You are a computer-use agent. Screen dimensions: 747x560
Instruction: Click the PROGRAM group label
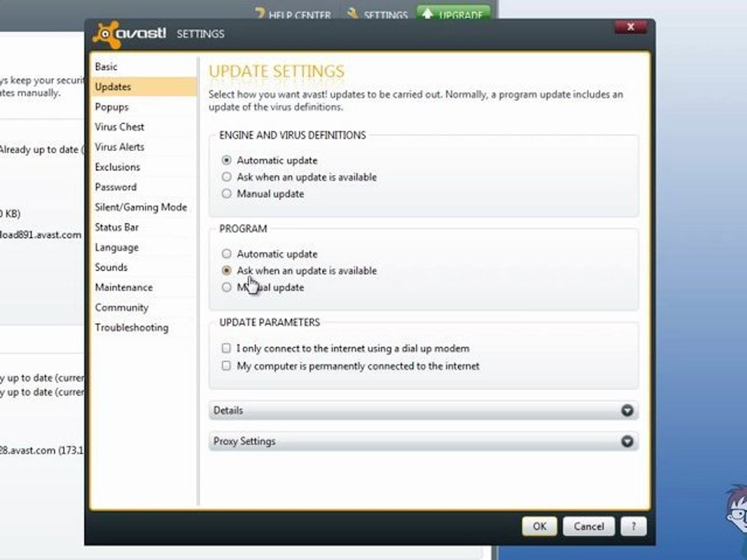[243, 229]
